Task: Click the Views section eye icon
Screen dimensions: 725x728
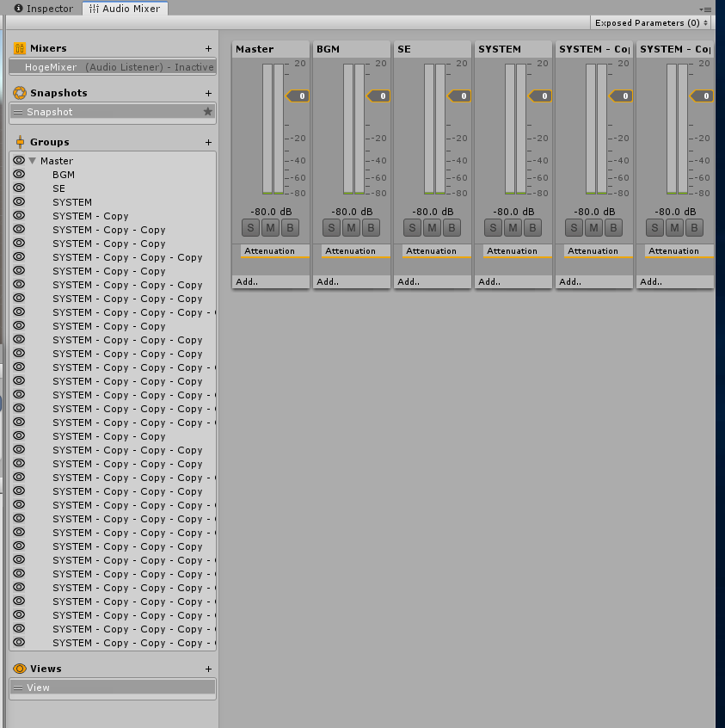Action: (20, 669)
